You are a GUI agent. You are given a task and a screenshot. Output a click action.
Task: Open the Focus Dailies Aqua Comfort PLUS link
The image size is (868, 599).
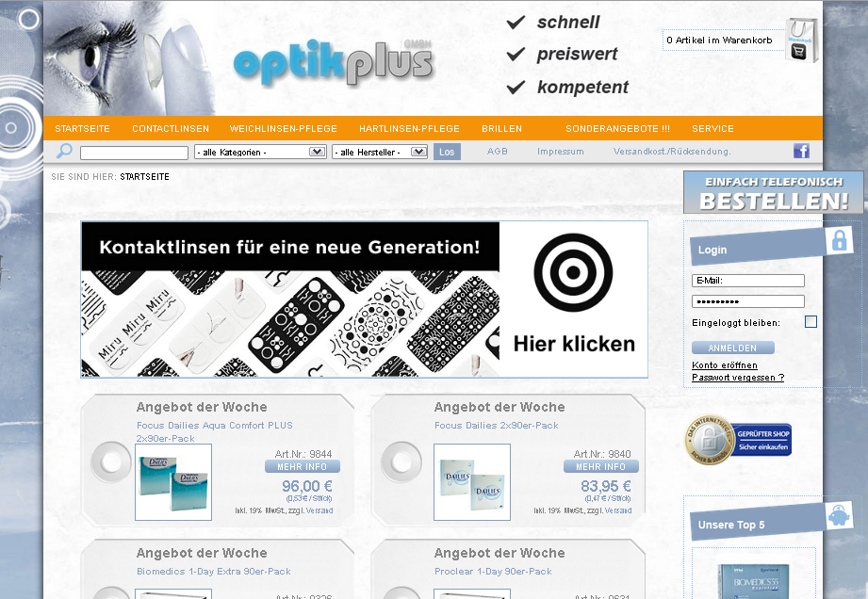pos(215,431)
